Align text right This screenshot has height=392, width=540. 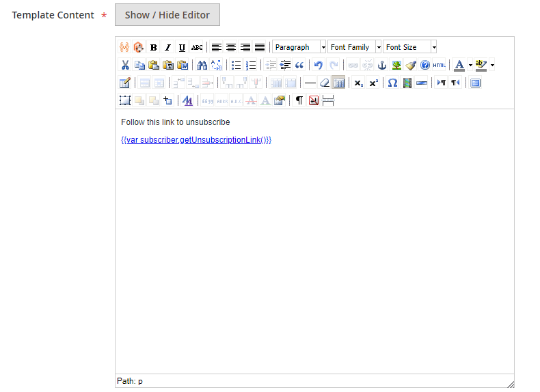(245, 47)
